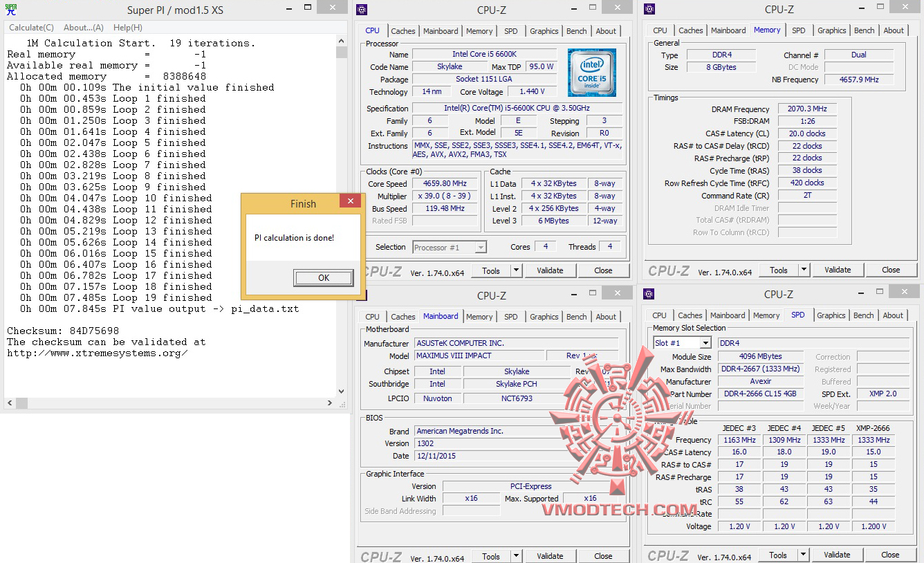The image size is (924, 563).
Task: Click the Super PI horizontal scrollbar track
Action: click(169, 403)
